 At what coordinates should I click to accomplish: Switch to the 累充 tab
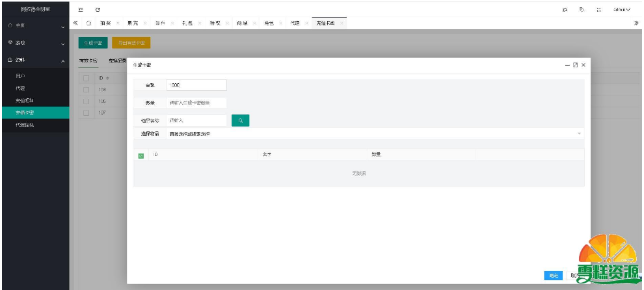133,23
